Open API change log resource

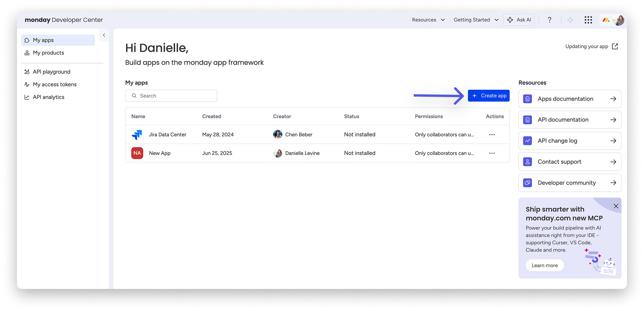click(x=570, y=141)
